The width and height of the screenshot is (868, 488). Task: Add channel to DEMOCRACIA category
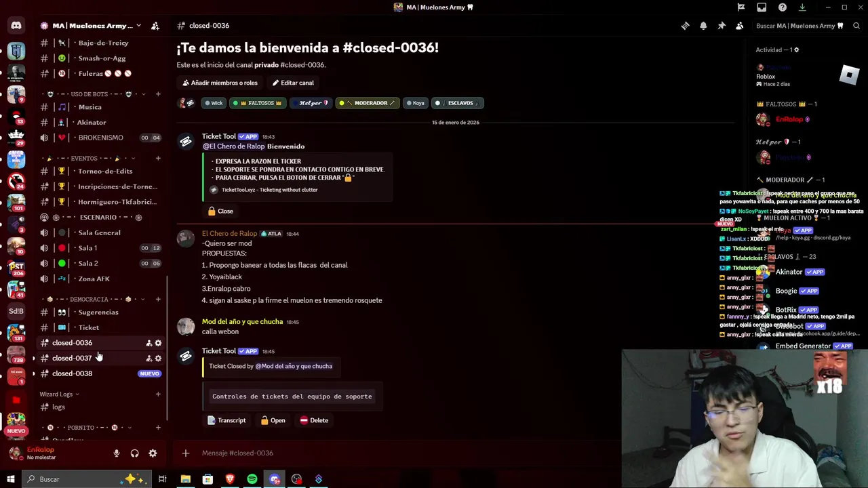pyautogui.click(x=158, y=300)
